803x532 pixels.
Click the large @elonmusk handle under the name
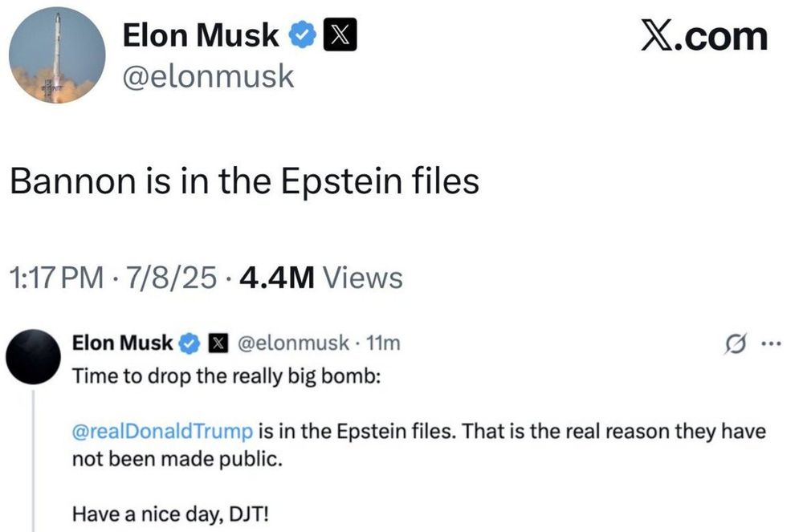[x=208, y=77]
